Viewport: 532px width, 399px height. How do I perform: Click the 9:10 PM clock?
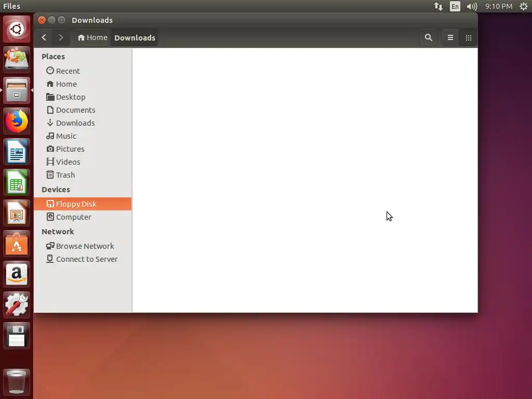[x=498, y=6]
